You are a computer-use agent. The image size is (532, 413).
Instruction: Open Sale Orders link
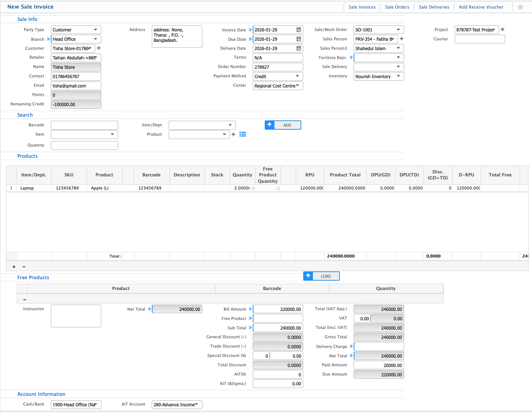point(397,7)
